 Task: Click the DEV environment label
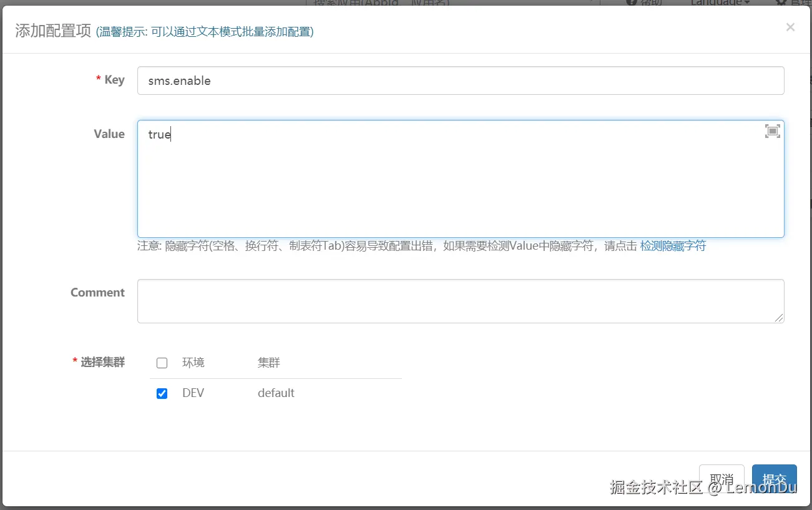coord(193,393)
